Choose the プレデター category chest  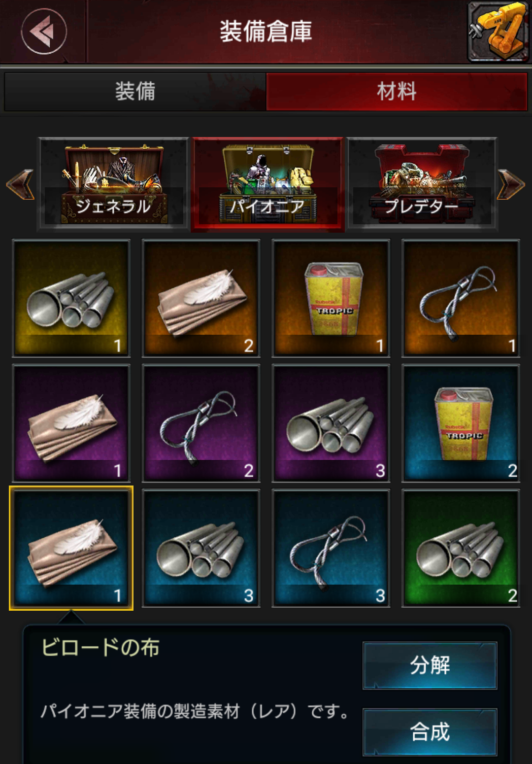pos(422,184)
